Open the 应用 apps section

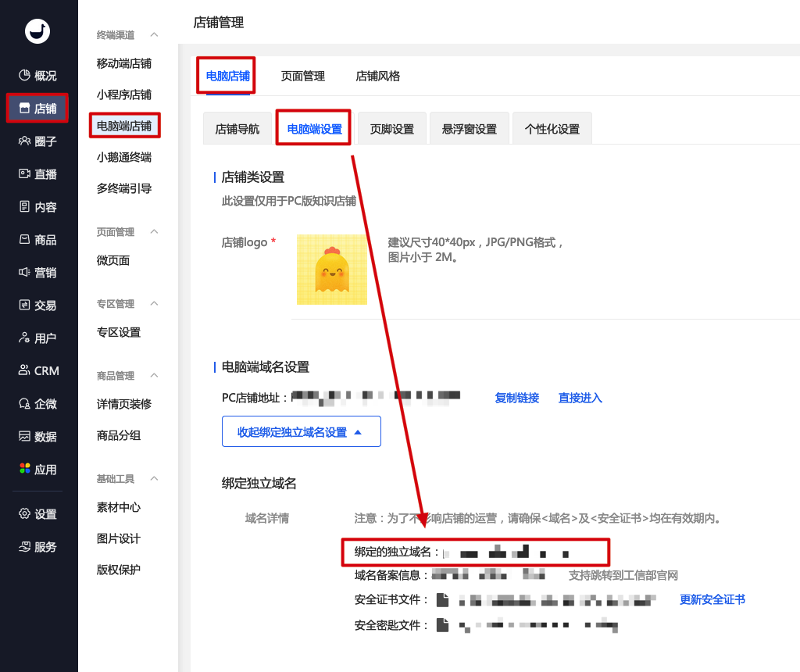[37, 470]
